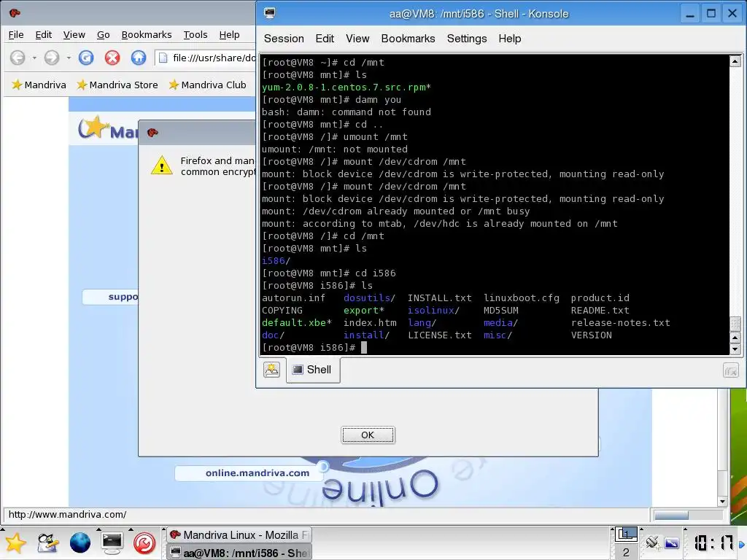Click 'yum-2.0.8-1.centos.7.src.rpm' in terminal
The width and height of the screenshot is (747, 560).
[344, 87]
